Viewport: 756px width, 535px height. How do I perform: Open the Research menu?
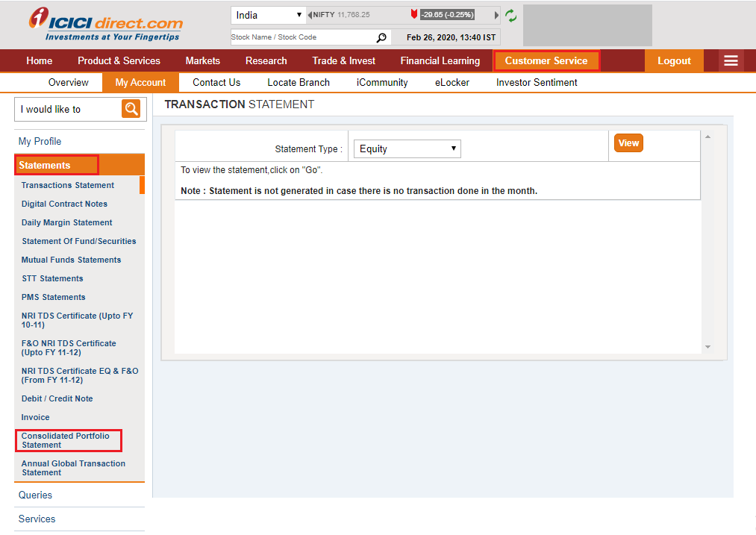click(x=266, y=60)
